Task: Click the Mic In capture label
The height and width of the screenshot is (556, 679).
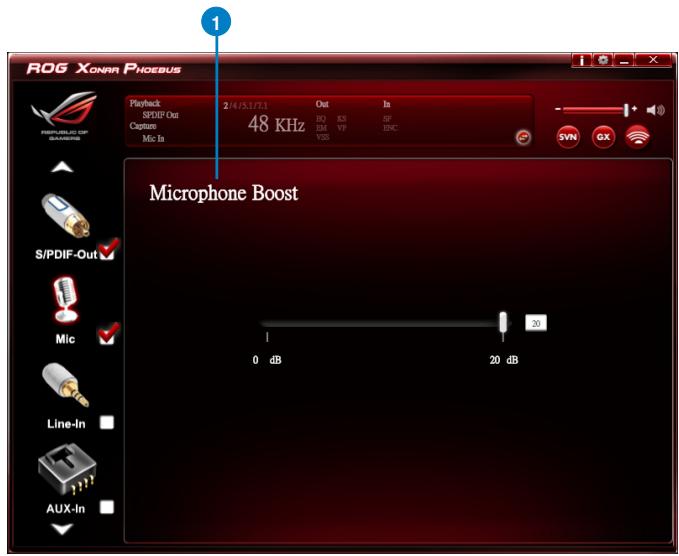Action: pos(153,139)
